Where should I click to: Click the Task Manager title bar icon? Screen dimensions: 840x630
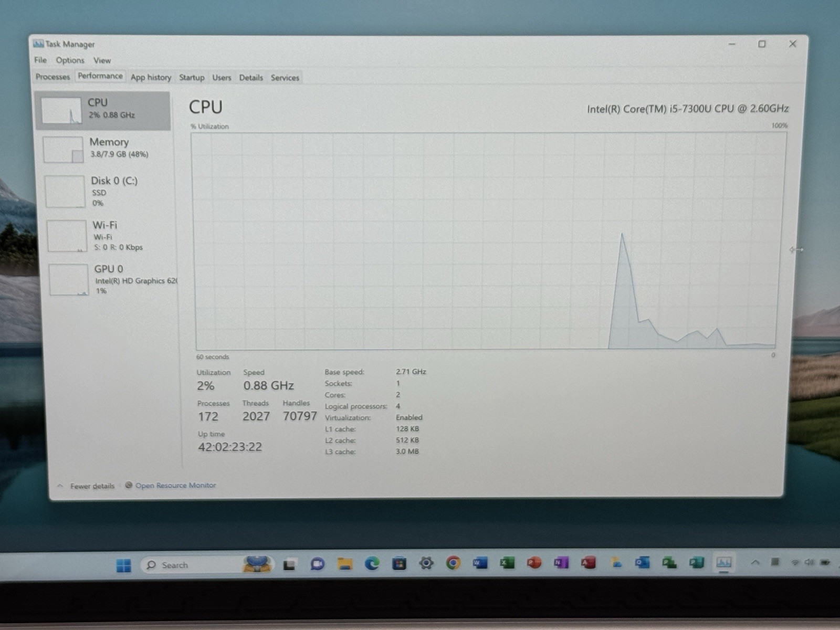[38, 44]
